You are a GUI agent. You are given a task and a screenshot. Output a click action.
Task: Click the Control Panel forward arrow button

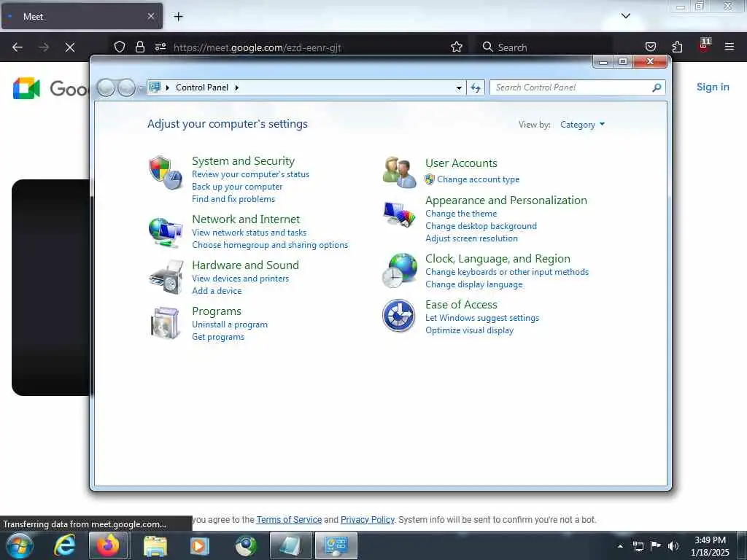coord(126,87)
